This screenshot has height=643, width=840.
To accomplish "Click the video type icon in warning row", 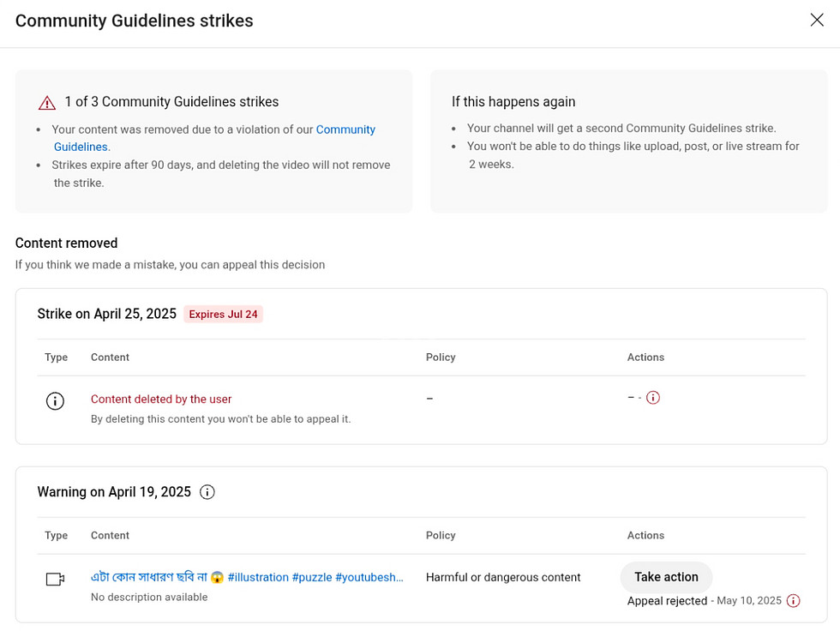I will (x=55, y=579).
